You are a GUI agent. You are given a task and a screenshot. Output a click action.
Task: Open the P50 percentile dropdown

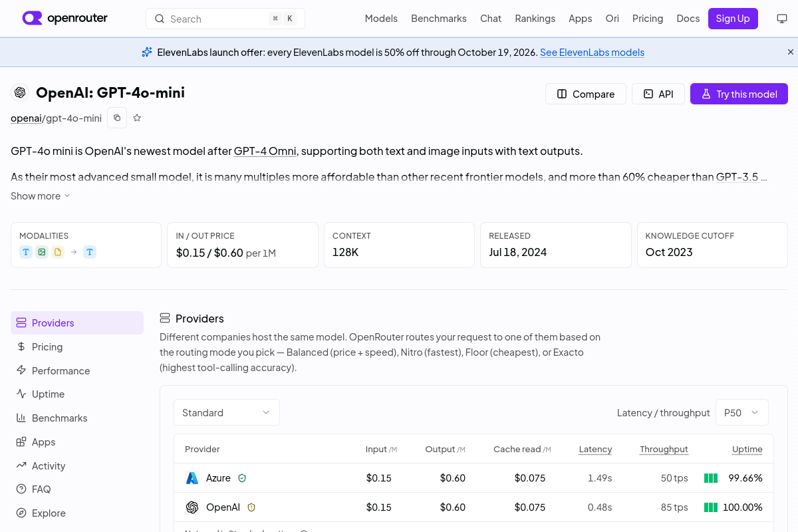(742, 412)
